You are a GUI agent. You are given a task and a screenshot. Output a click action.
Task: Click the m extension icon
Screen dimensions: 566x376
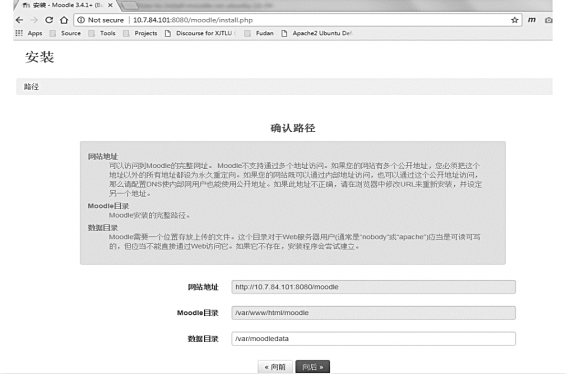(532, 20)
